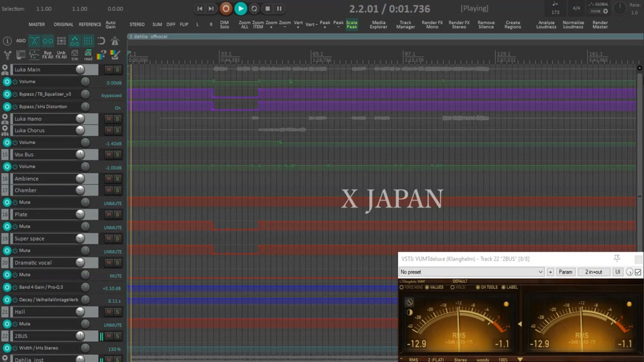Click Analyze Loudness
The height and width of the screenshot is (362, 644).
(x=546, y=25)
